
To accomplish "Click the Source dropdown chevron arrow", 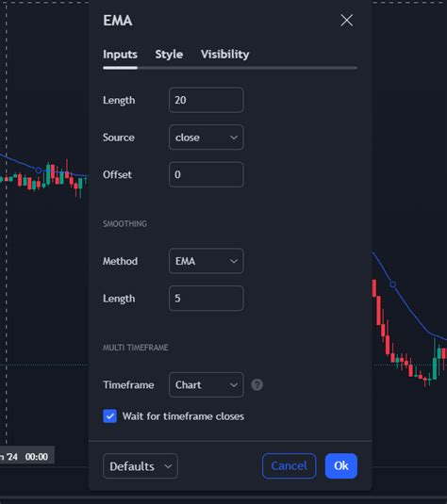I will (234, 138).
